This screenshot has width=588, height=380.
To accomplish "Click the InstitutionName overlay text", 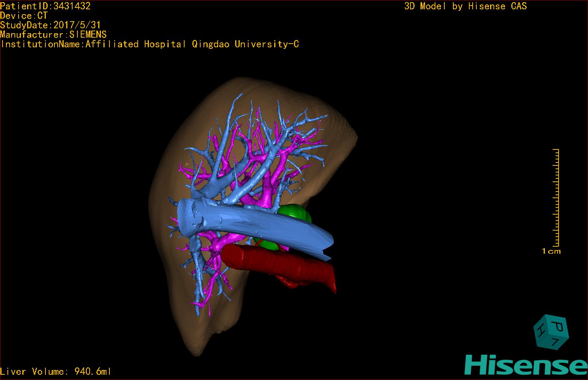I will coord(150,44).
